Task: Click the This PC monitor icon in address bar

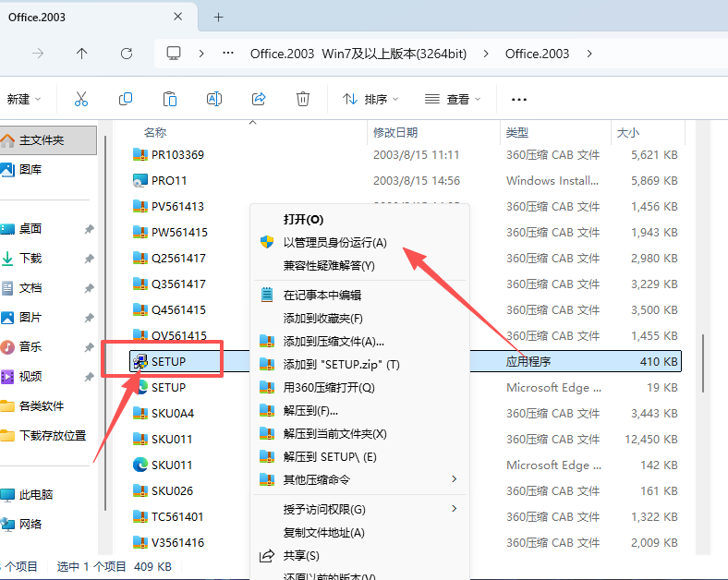Action: tap(174, 54)
